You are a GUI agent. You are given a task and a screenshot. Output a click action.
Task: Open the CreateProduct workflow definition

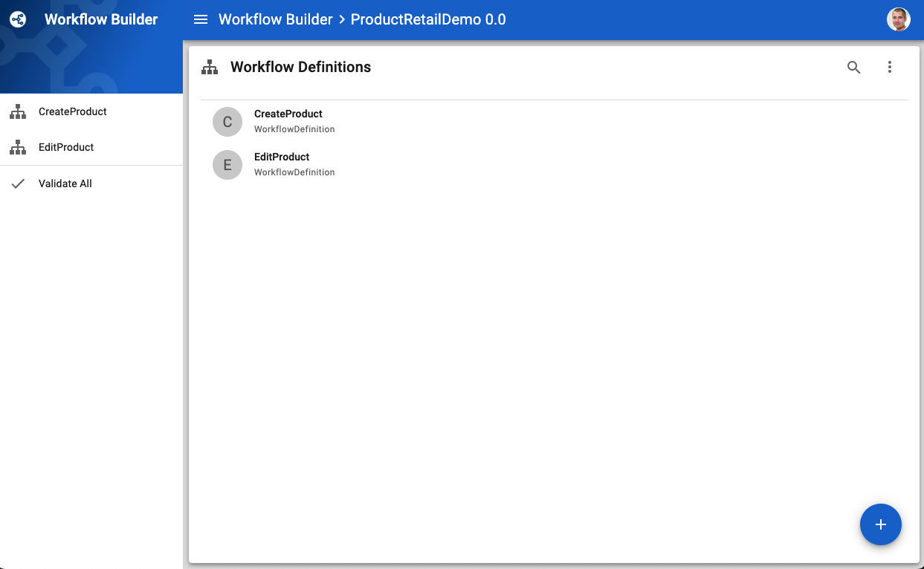point(288,114)
